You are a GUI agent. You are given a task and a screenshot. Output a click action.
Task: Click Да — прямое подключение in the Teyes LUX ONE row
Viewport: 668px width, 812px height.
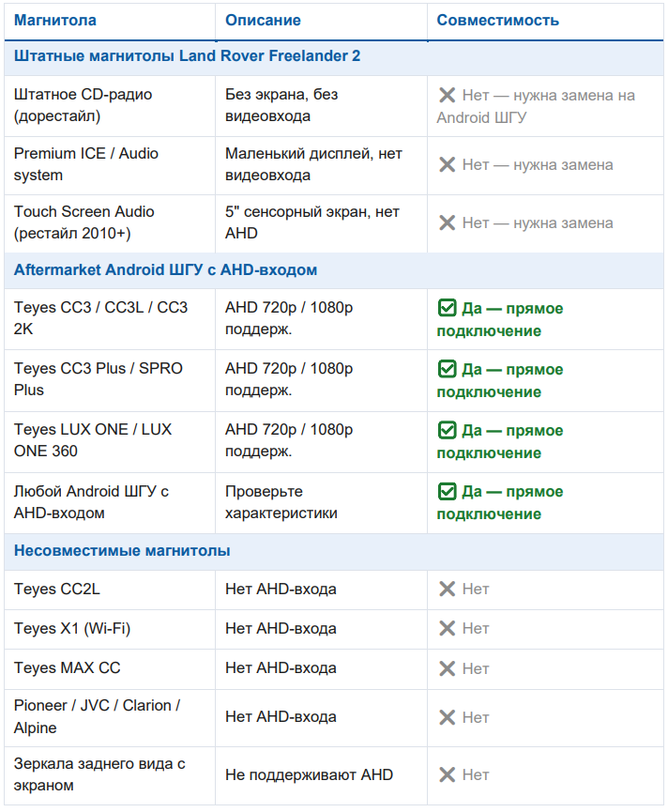[500, 442]
